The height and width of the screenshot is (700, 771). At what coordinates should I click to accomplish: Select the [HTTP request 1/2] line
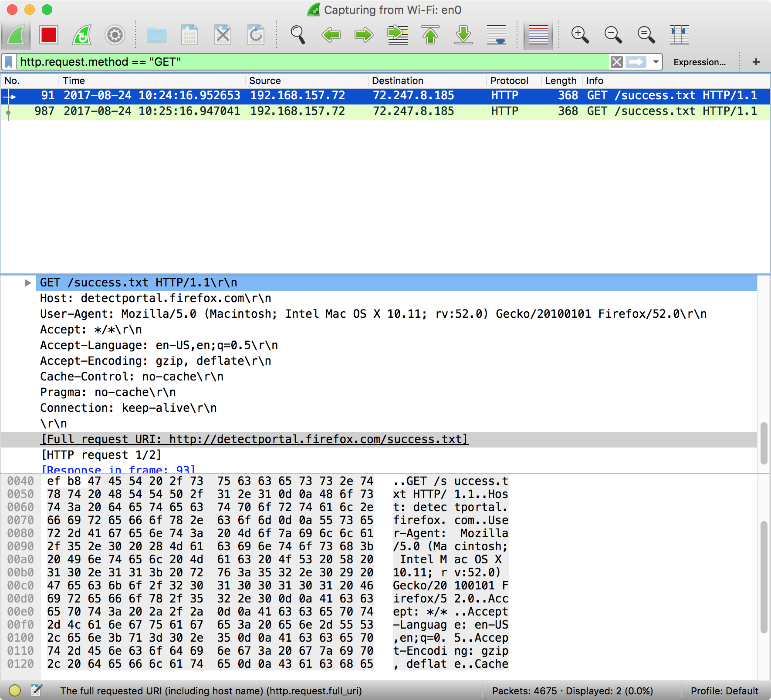(101, 455)
